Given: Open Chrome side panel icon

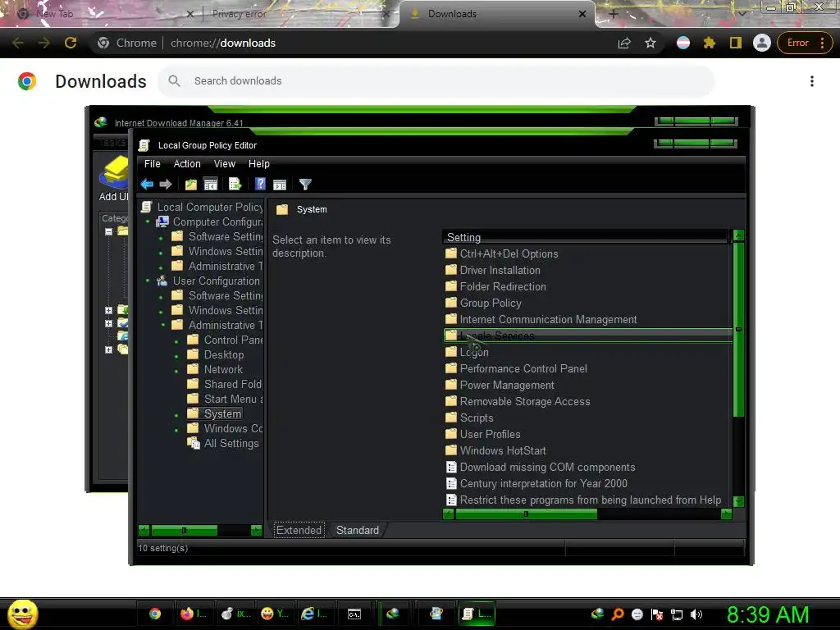Looking at the screenshot, I should point(736,43).
